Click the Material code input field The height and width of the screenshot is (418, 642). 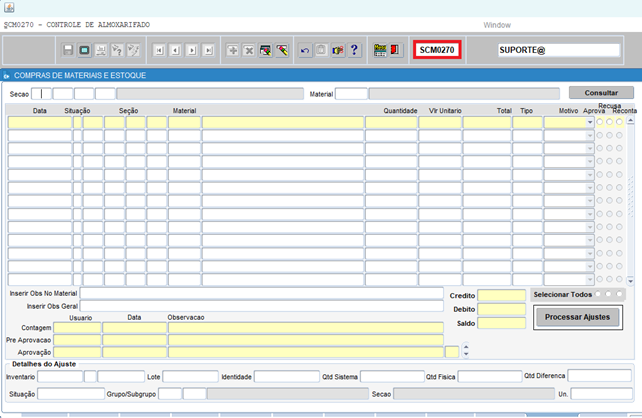click(x=351, y=94)
